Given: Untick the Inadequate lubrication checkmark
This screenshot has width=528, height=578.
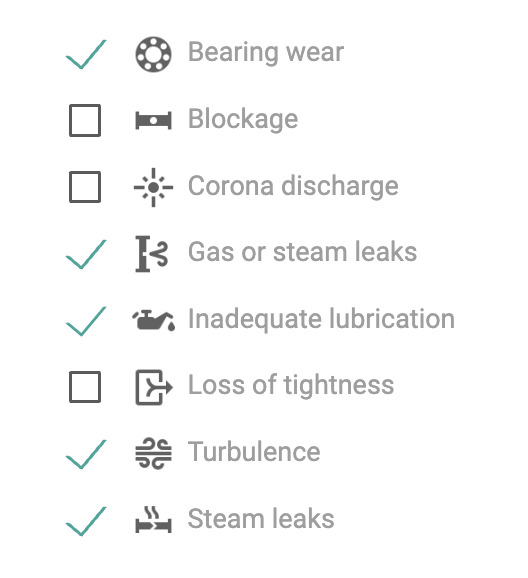Looking at the screenshot, I should pyautogui.click(x=86, y=321).
